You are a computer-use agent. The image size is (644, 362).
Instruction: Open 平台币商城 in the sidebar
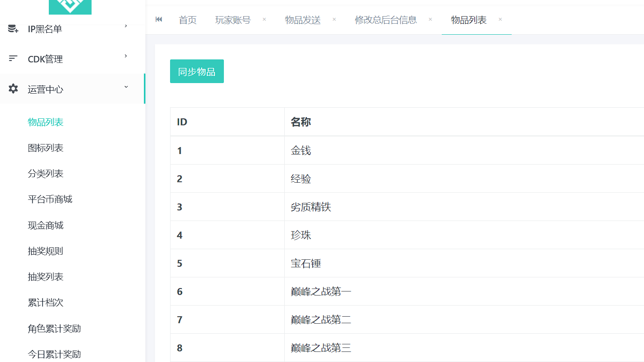click(50, 199)
